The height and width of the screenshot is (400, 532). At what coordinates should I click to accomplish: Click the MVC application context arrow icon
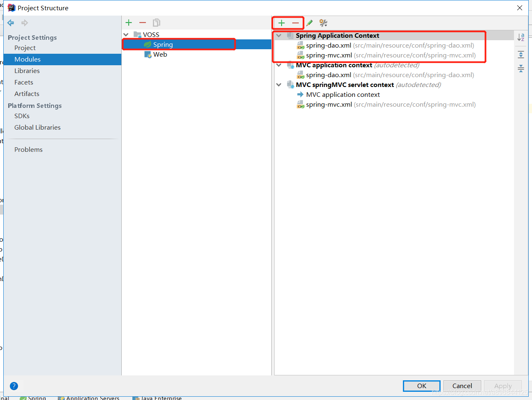300,95
